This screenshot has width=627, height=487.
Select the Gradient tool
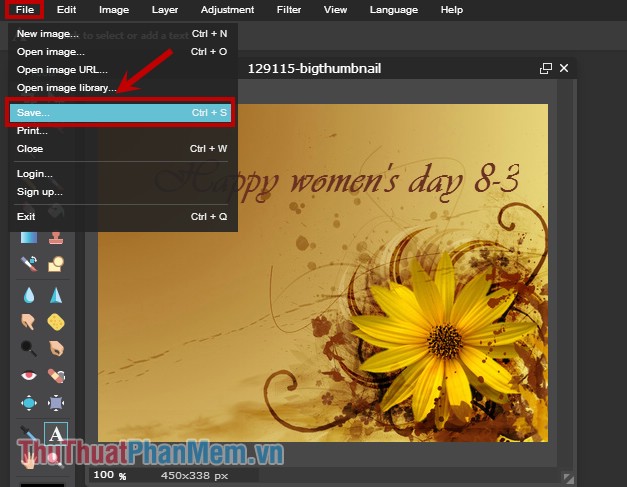pyautogui.click(x=29, y=238)
